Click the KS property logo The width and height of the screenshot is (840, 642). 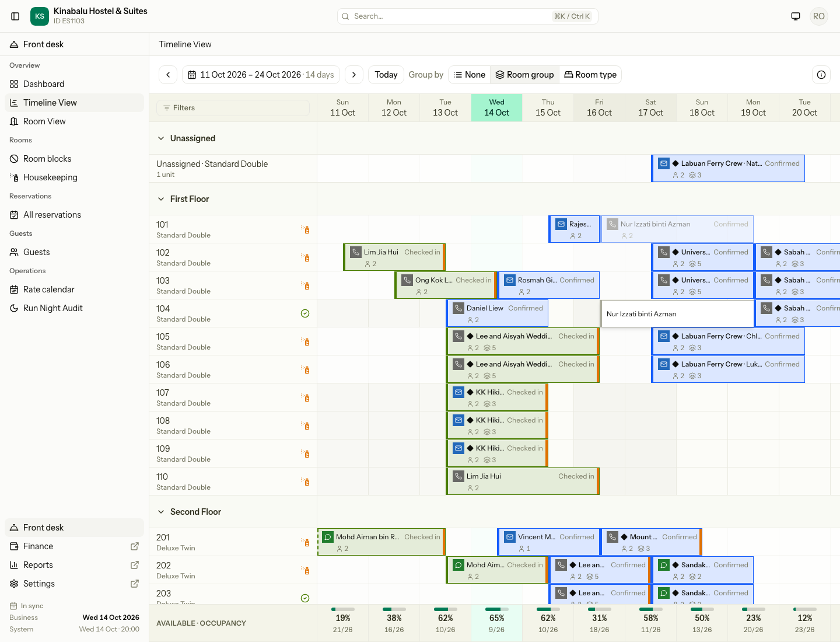point(40,16)
